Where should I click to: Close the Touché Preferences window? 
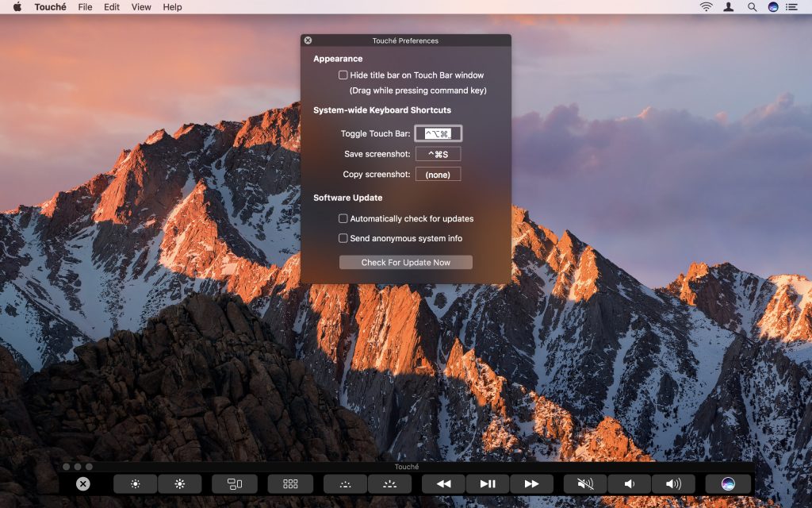pos(308,40)
